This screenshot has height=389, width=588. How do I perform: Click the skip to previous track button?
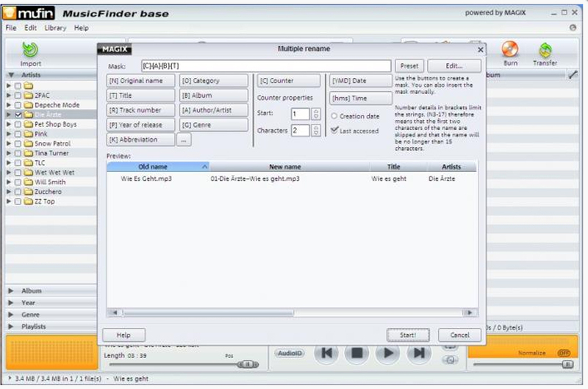pyautogui.click(x=326, y=353)
